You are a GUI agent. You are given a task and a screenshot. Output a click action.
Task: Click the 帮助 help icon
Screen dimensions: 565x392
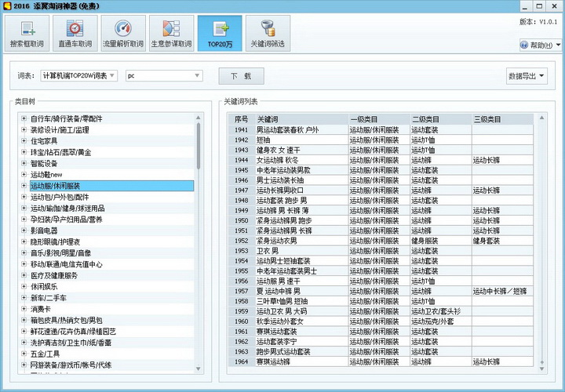[525, 45]
